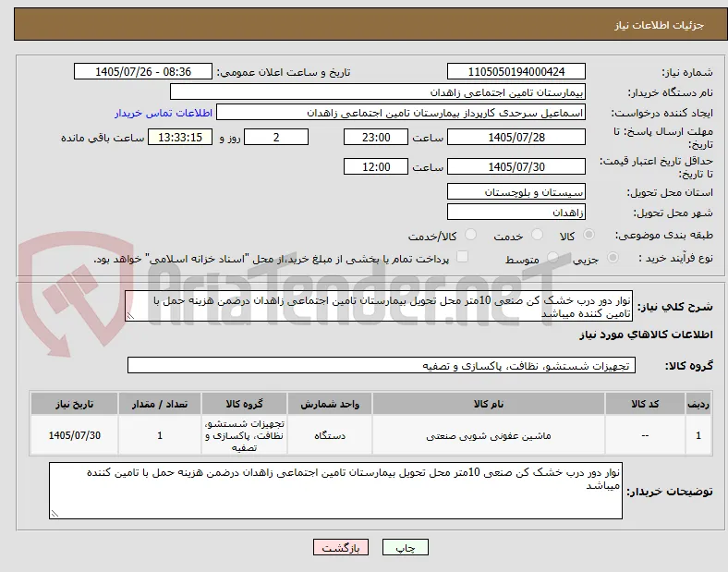The image size is (728, 572).
Task: Click the بازگشت (back) button
Action: coord(340,547)
